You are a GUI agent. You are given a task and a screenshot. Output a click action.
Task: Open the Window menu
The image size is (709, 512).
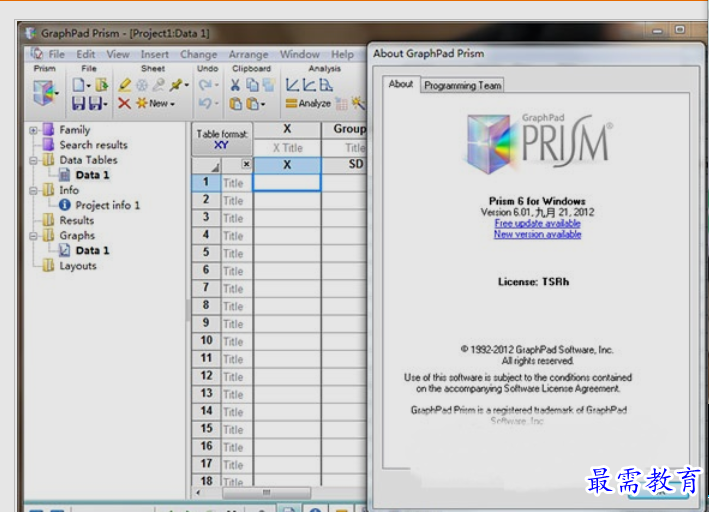click(299, 54)
